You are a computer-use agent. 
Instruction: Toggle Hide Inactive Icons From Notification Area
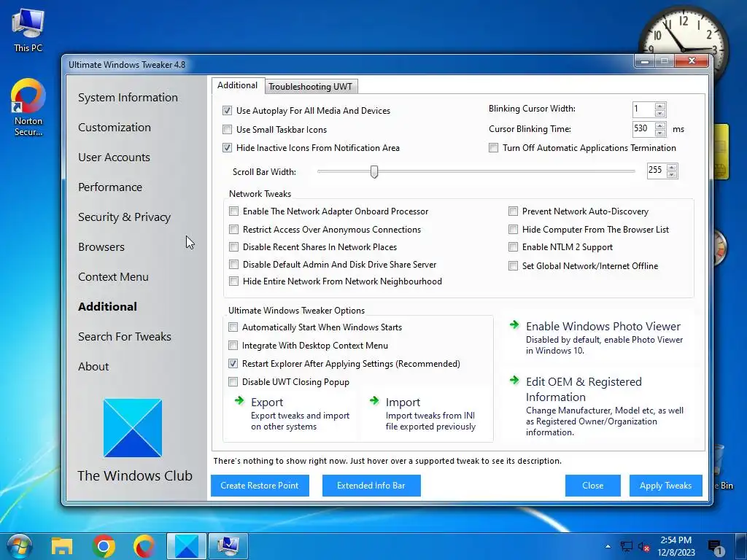[x=228, y=147]
